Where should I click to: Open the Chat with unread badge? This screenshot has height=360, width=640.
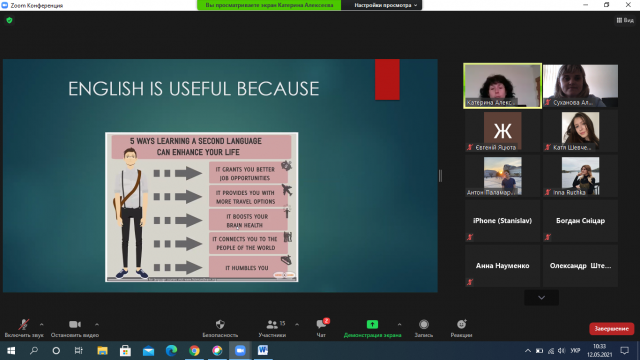click(x=322, y=324)
